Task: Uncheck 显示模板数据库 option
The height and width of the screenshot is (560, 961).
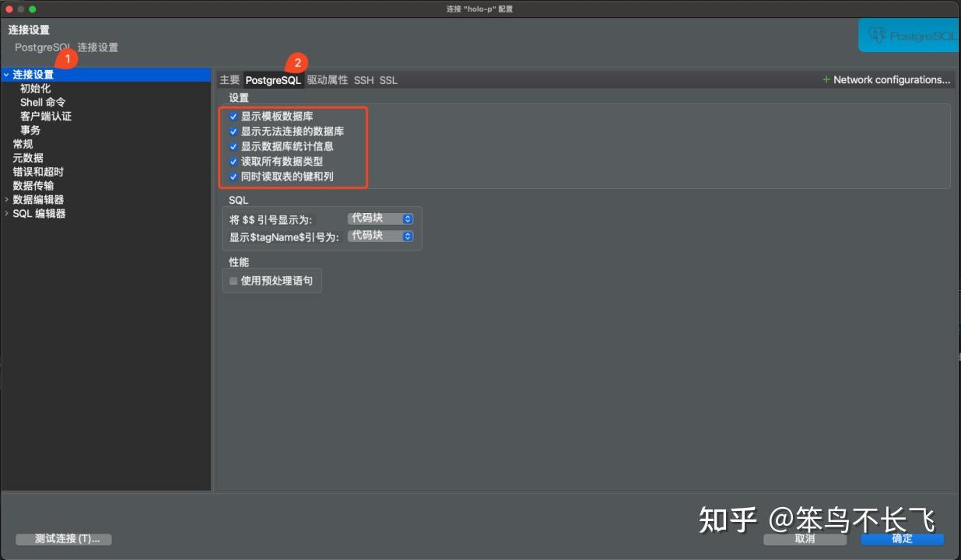Action: 233,117
